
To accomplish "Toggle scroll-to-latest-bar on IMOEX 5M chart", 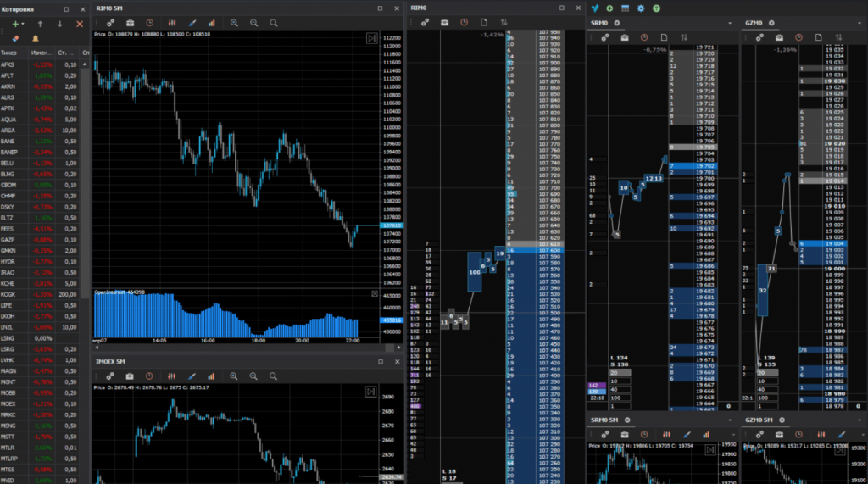I will click(x=371, y=391).
